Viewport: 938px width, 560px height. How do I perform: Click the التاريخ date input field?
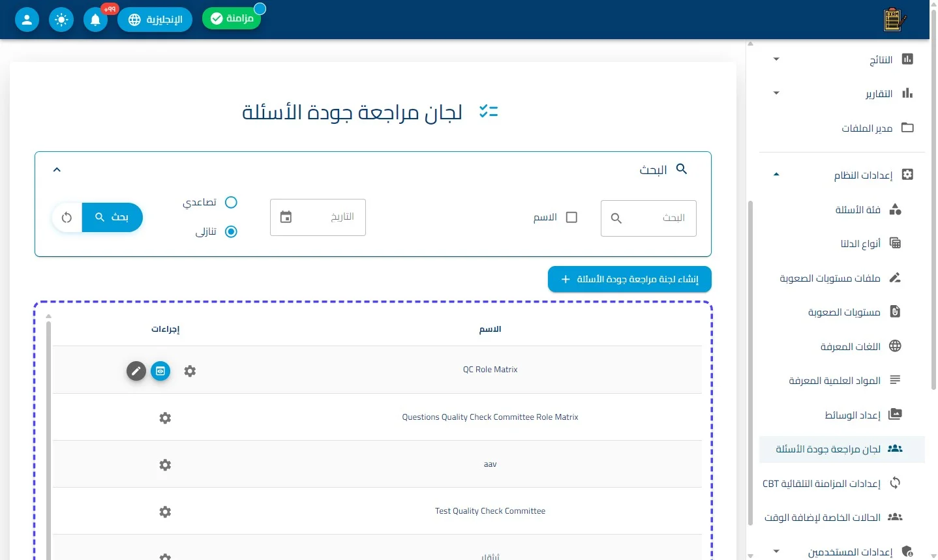click(318, 217)
